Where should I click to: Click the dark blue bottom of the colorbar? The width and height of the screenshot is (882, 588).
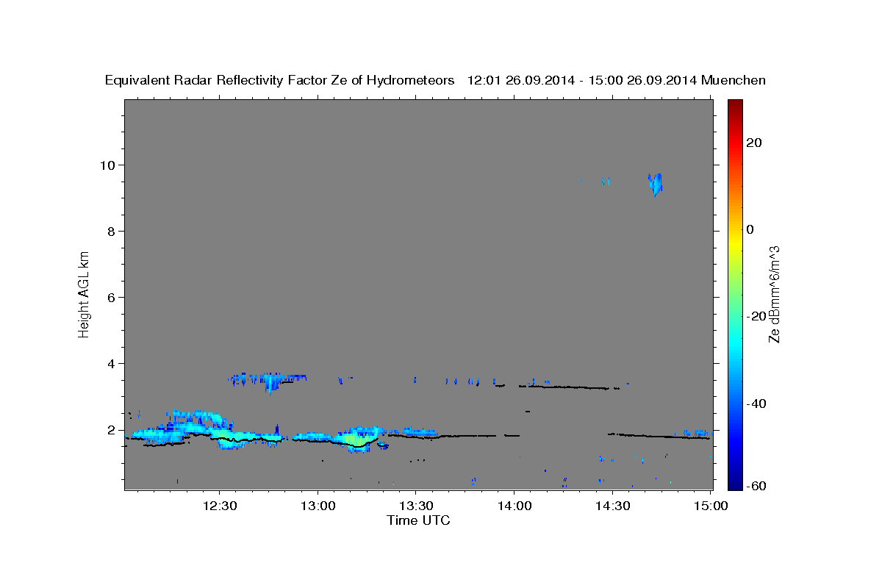coord(734,484)
